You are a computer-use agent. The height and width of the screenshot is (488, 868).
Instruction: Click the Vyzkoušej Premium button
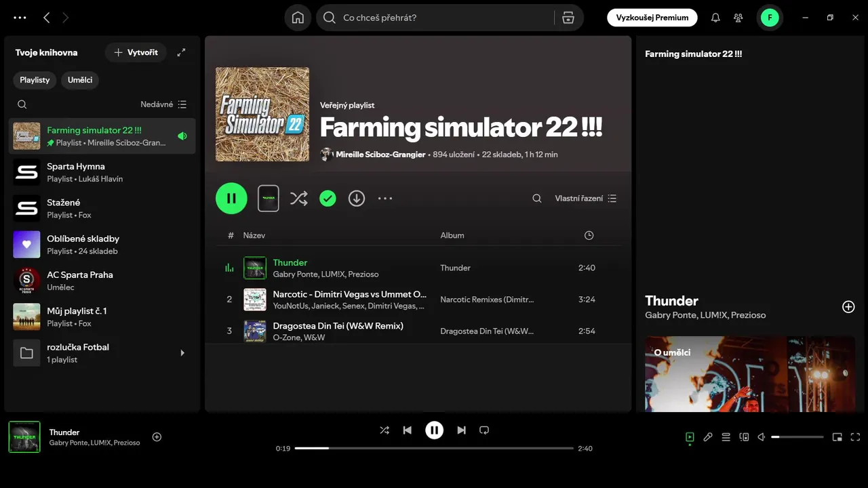click(652, 18)
